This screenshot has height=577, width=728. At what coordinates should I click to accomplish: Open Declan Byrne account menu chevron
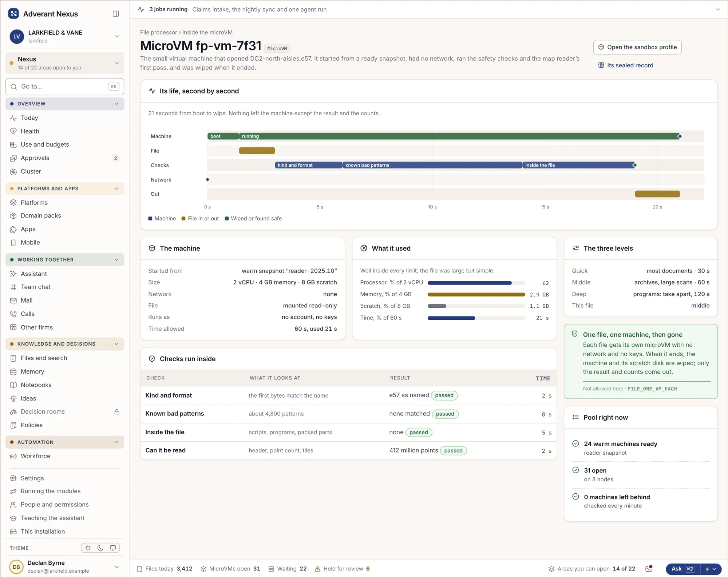(x=117, y=567)
